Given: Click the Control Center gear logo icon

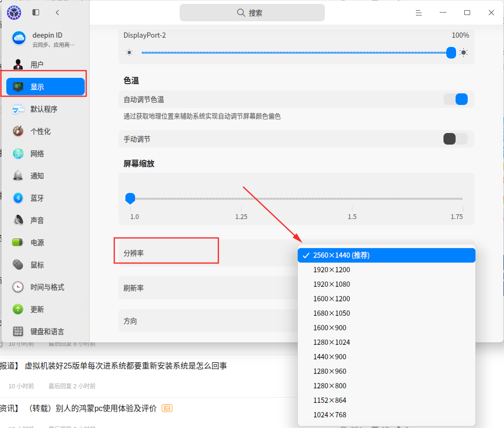Looking at the screenshot, I should point(14,13).
